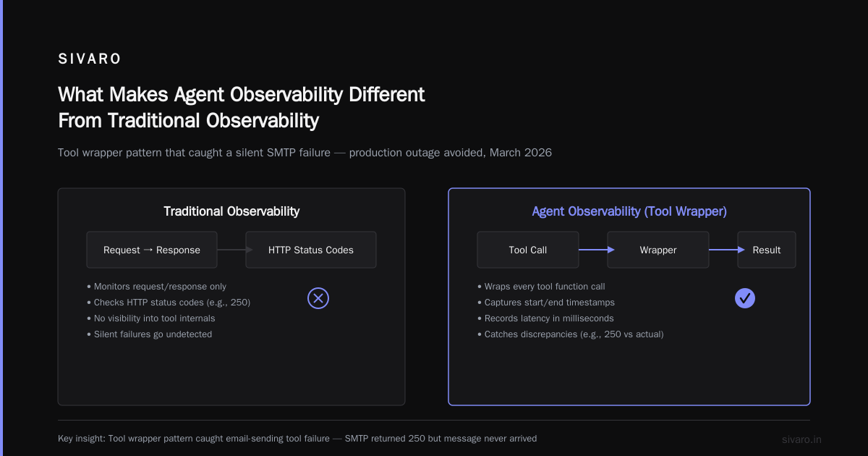
Task: Click "Captures start/end timestamps" bullet
Action: pyautogui.click(x=545, y=303)
